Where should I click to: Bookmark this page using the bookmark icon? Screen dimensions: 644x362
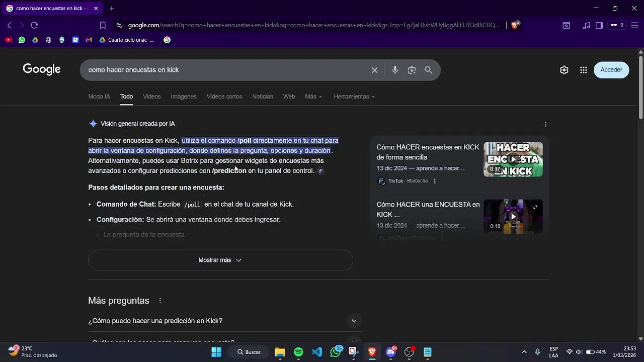[103, 25]
